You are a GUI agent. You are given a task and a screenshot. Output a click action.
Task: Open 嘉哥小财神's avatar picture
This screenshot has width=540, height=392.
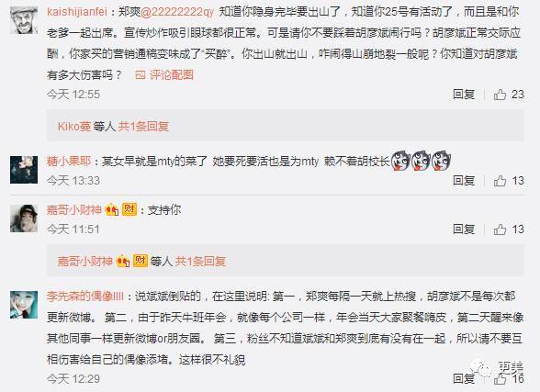(24, 218)
